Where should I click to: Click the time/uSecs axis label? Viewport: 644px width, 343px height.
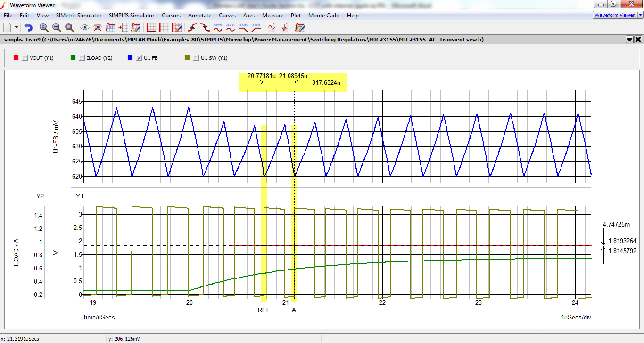(x=99, y=317)
